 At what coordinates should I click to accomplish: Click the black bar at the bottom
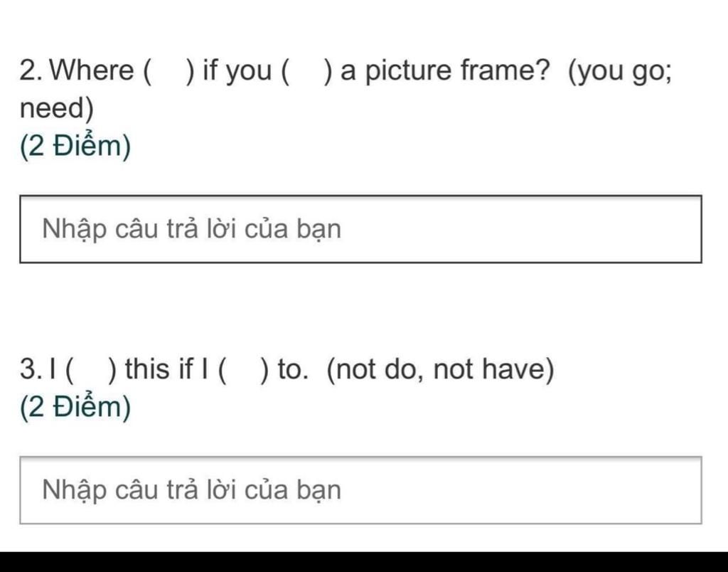(x=364, y=562)
